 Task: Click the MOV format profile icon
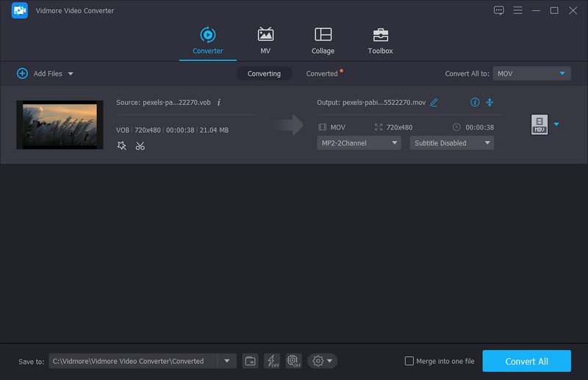539,125
